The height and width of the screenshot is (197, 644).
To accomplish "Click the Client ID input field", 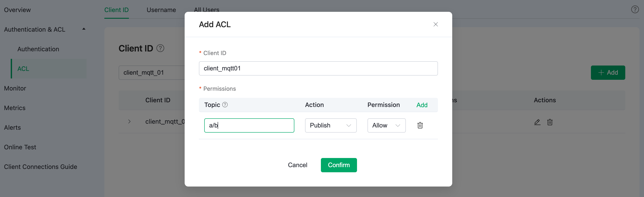I will tap(318, 68).
